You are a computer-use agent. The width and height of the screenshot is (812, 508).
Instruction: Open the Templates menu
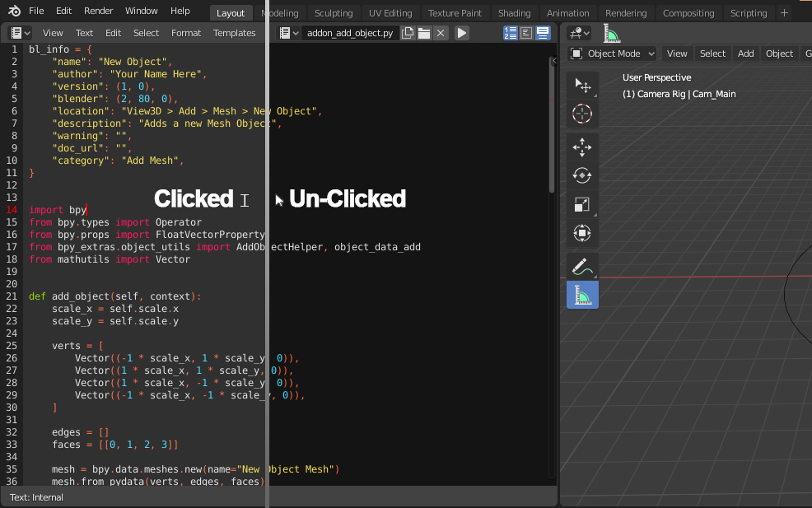coord(234,33)
